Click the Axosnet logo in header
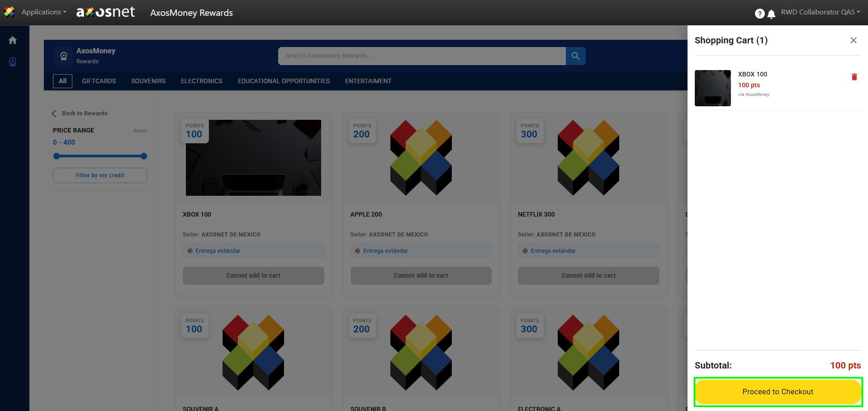 coord(105,12)
